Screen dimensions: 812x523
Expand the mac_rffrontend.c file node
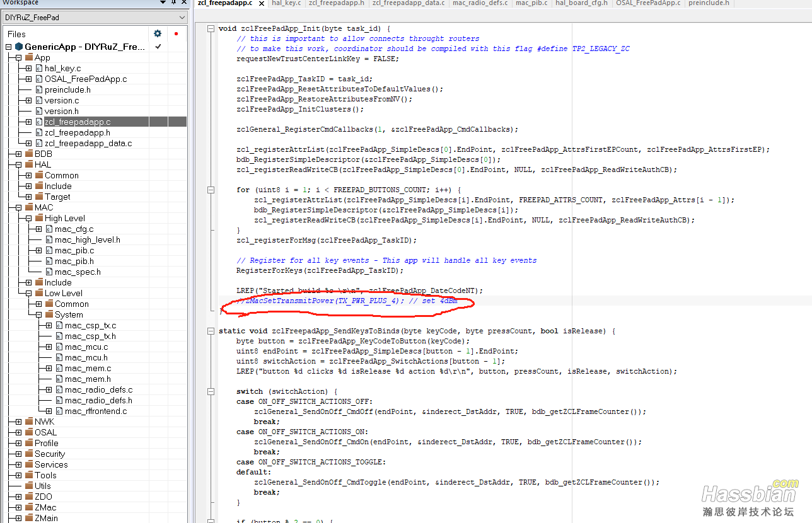tap(49, 411)
